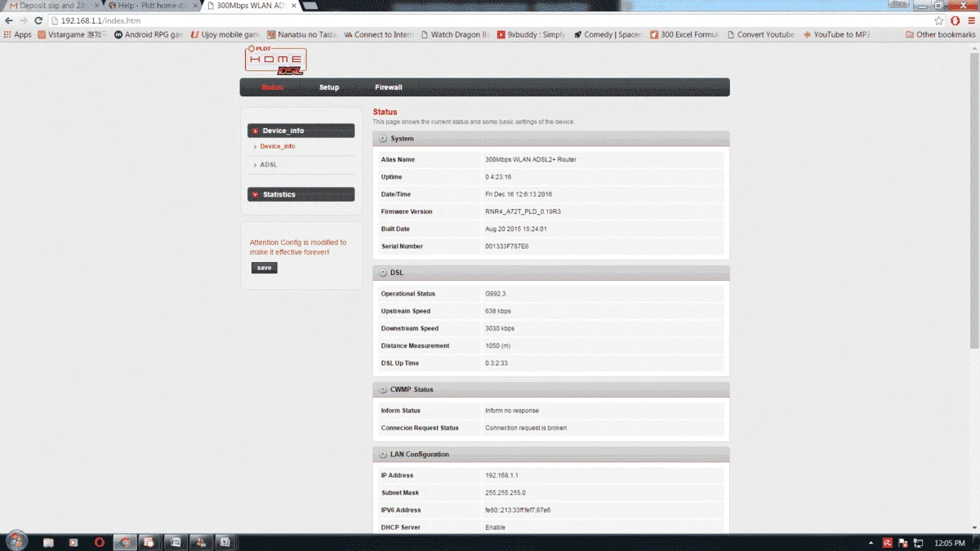Viewport: 980px width, 551px height.
Task: Reload the router page
Action: (x=38, y=20)
